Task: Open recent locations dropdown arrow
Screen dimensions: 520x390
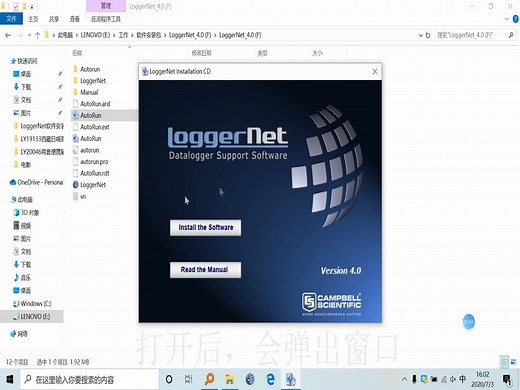Action: [x=29, y=35]
